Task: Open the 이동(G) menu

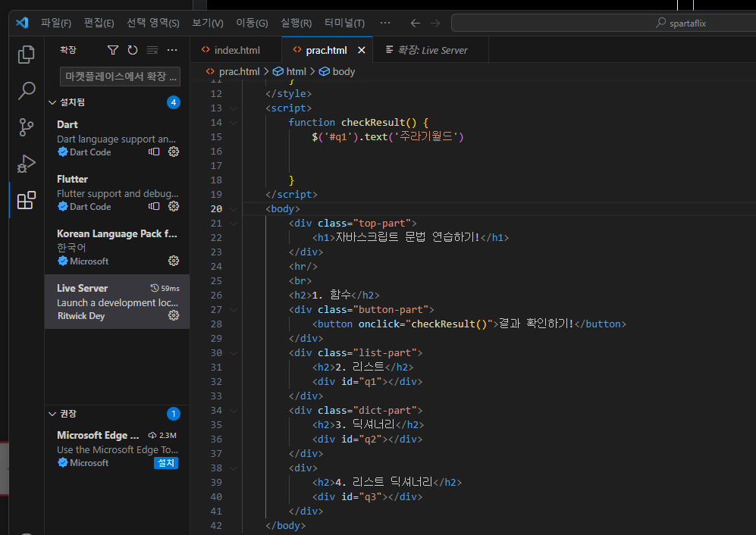Action: [252, 23]
